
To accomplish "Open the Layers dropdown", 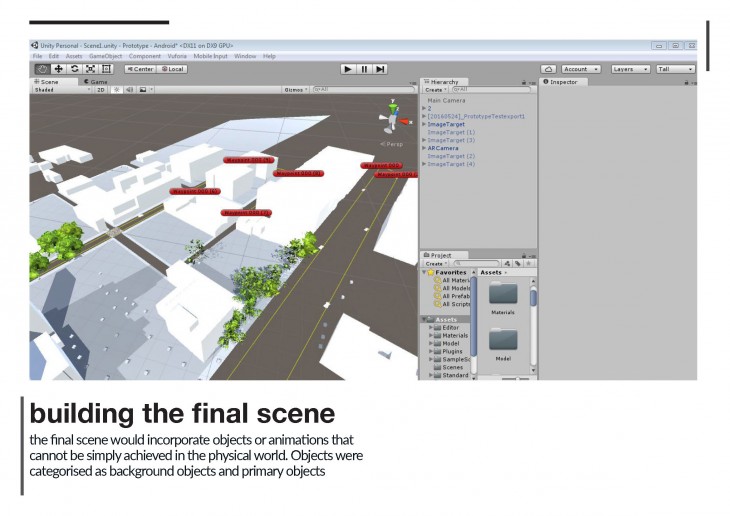I will 629,69.
